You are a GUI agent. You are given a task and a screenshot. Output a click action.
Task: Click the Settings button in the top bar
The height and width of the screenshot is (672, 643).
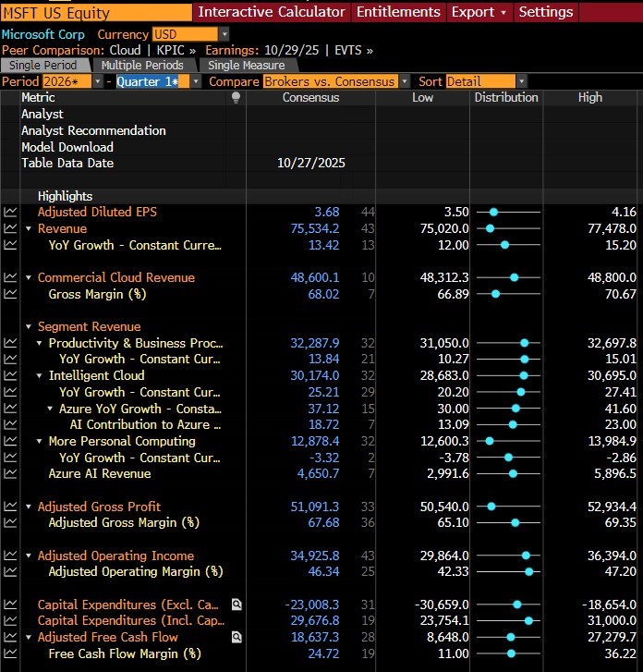coord(545,12)
